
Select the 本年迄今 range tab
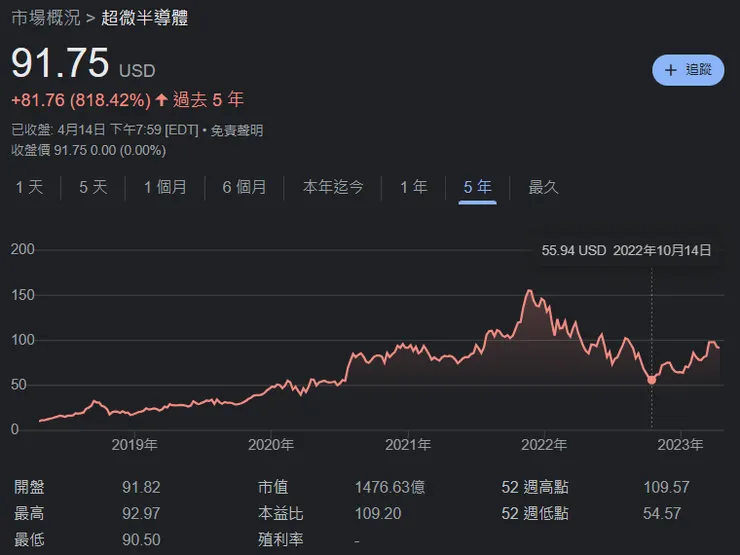coord(333,187)
